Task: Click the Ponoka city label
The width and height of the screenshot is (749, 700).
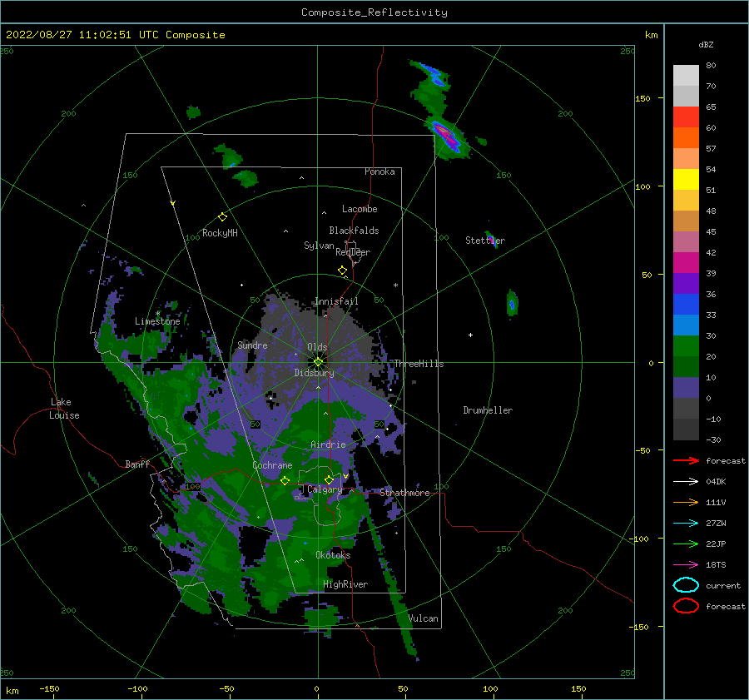Action: click(379, 171)
